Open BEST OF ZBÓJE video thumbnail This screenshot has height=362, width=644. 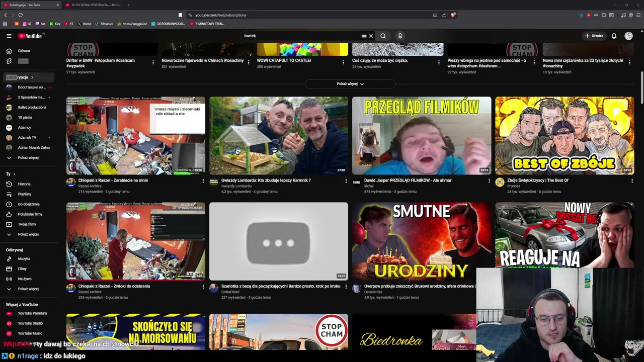(x=565, y=136)
